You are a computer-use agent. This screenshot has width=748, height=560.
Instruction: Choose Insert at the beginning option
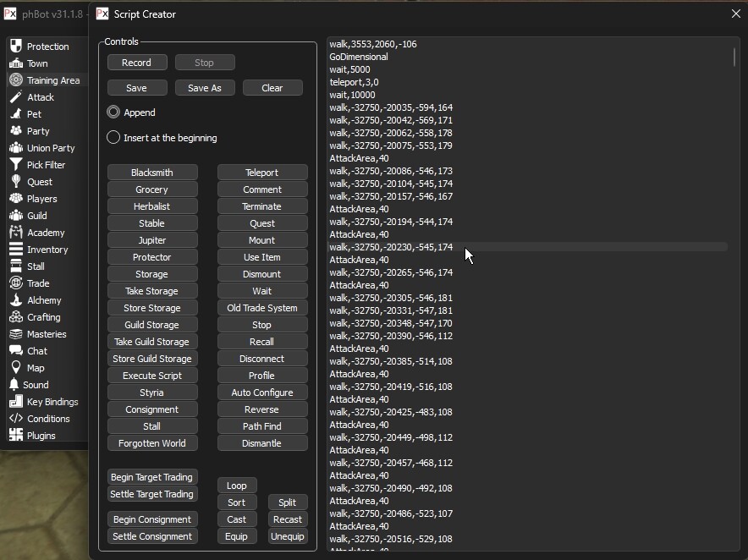[x=113, y=138]
